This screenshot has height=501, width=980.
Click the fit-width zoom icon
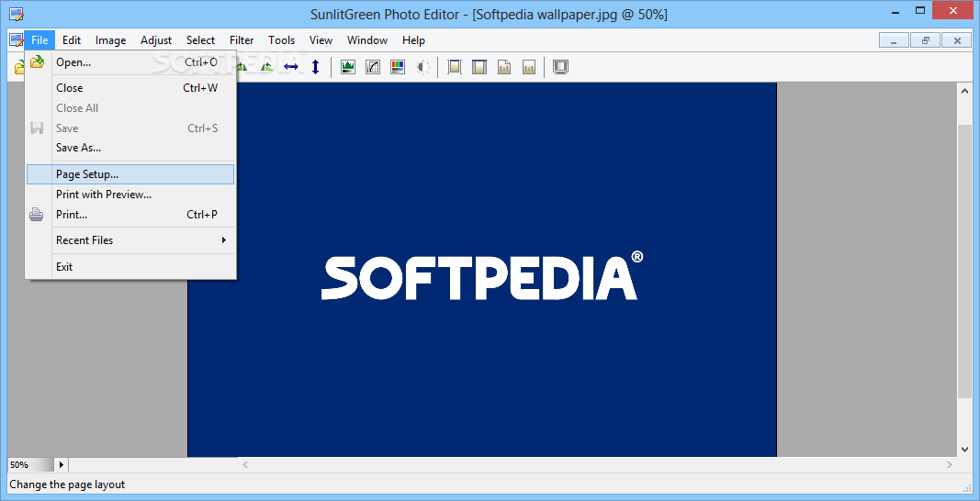click(479, 67)
